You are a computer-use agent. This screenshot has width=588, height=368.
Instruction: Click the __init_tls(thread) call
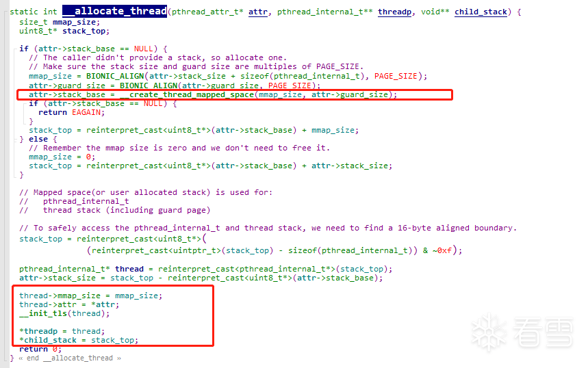click(x=64, y=314)
